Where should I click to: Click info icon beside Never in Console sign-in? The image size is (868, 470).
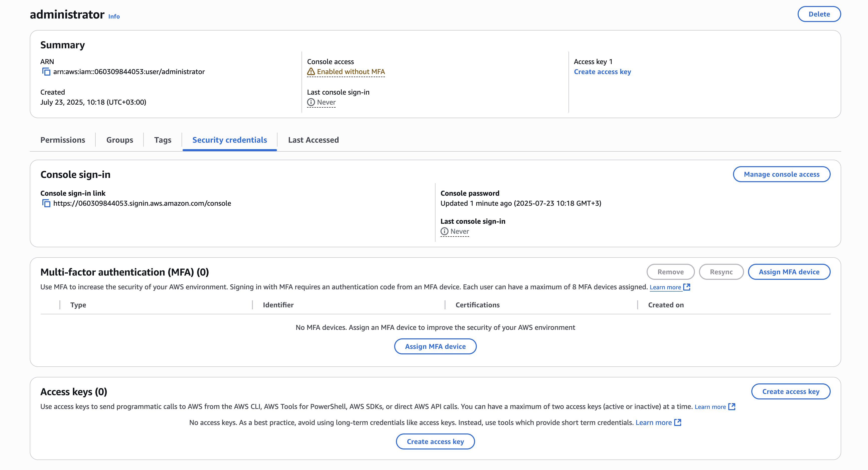[445, 231]
